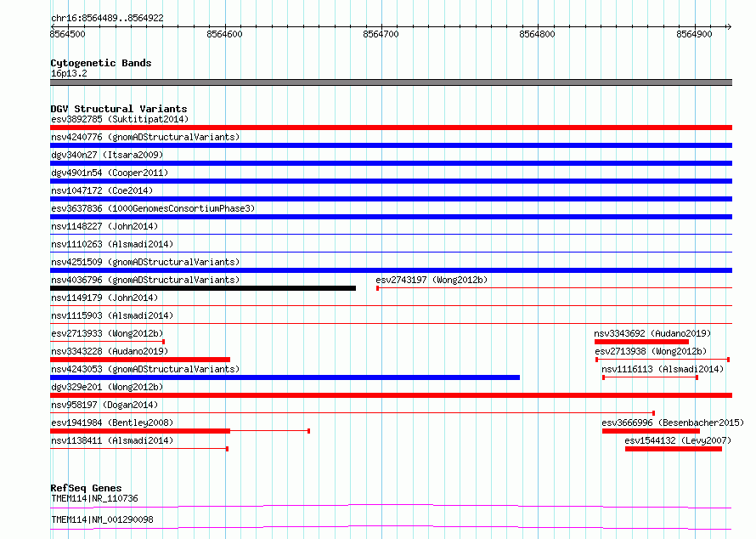Select the nsv1115903 (Alsmadi2014) label
This screenshot has height=539, width=756.
tap(112, 315)
